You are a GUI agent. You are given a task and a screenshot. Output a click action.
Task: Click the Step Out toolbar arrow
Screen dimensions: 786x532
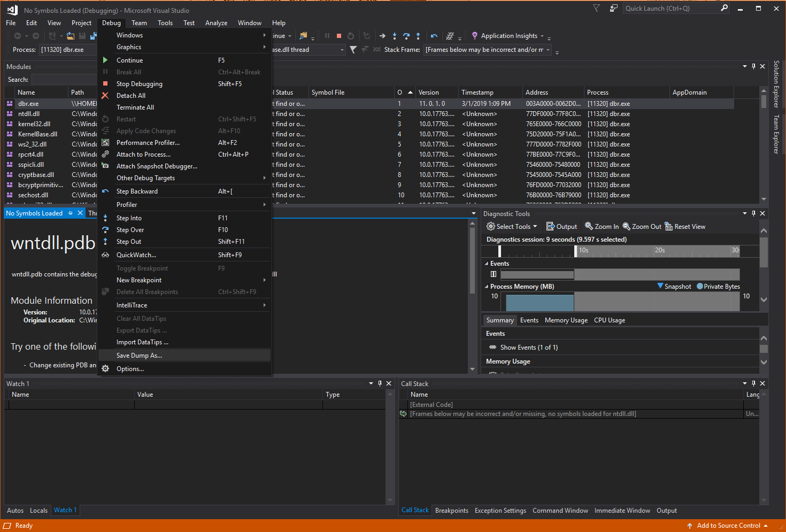tap(418, 36)
